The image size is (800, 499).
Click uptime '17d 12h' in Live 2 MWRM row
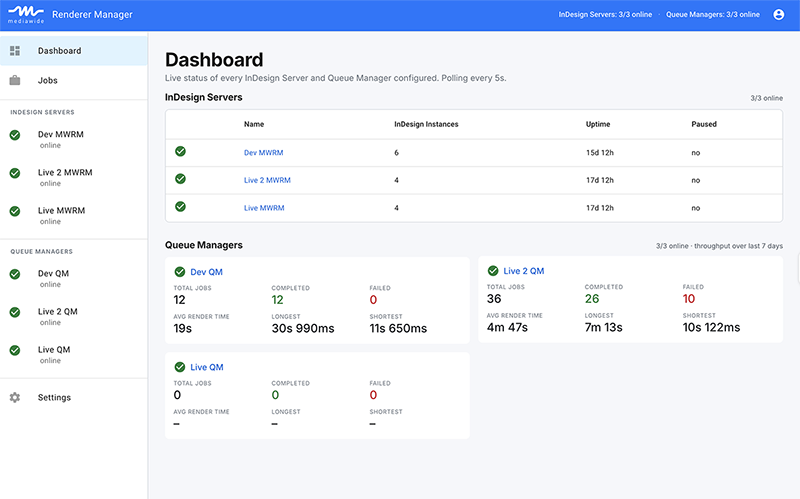click(x=599, y=180)
